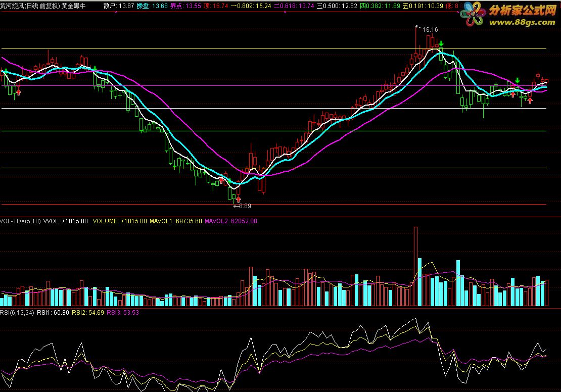
Task: Select the MAVOL1: 69735.60 readout
Action: (176, 221)
